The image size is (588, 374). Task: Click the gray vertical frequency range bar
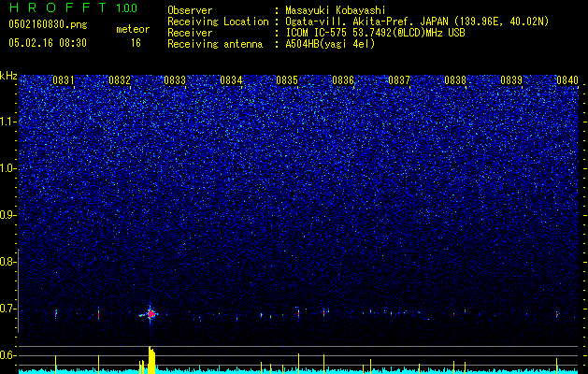tap(19, 291)
